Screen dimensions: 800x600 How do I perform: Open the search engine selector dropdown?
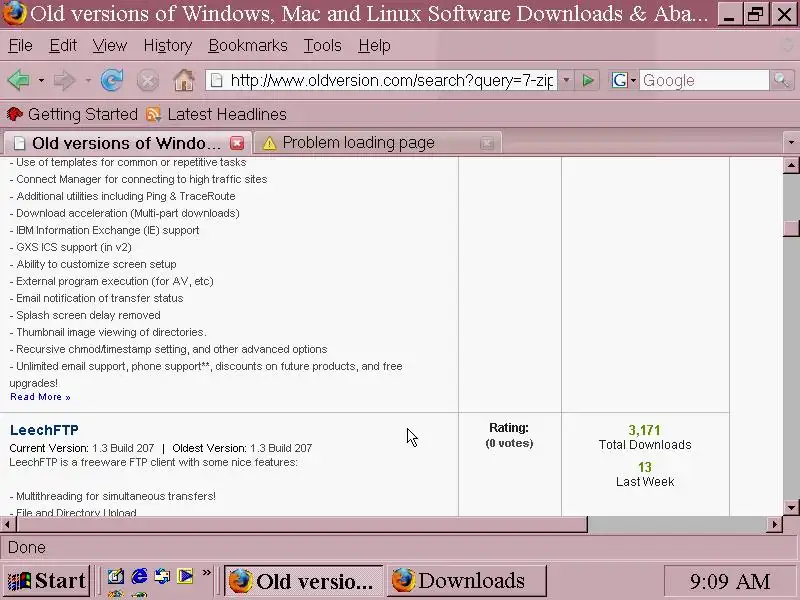pos(633,80)
